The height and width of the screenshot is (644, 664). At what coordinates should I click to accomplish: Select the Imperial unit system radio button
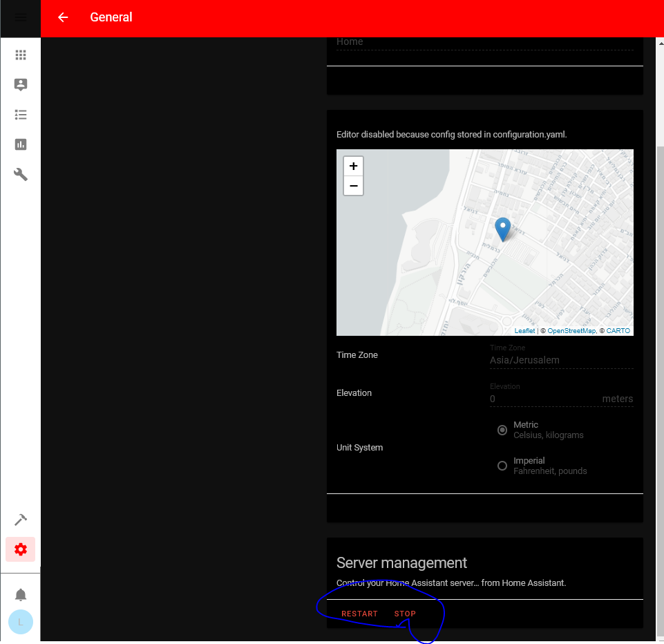(502, 466)
